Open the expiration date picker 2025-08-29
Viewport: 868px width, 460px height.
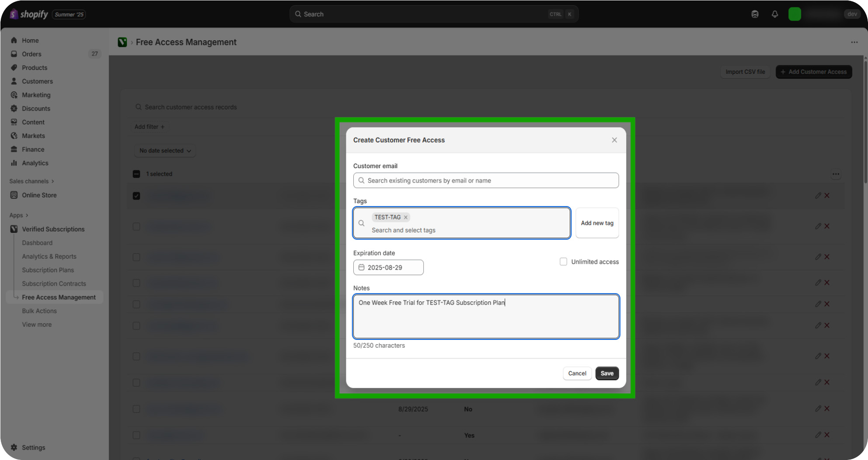coord(388,267)
